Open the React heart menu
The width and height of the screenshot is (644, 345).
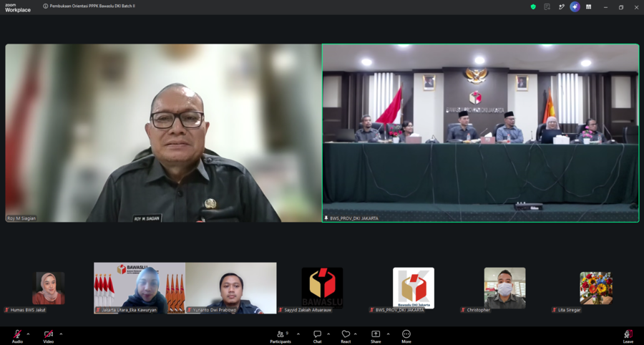tap(346, 336)
